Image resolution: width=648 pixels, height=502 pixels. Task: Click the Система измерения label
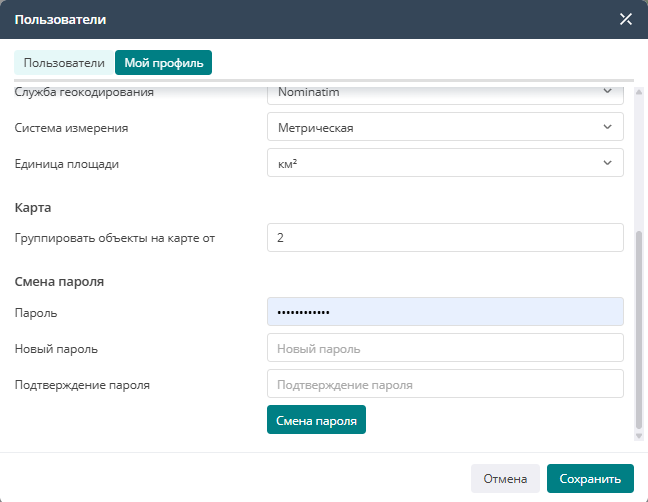pos(71,128)
